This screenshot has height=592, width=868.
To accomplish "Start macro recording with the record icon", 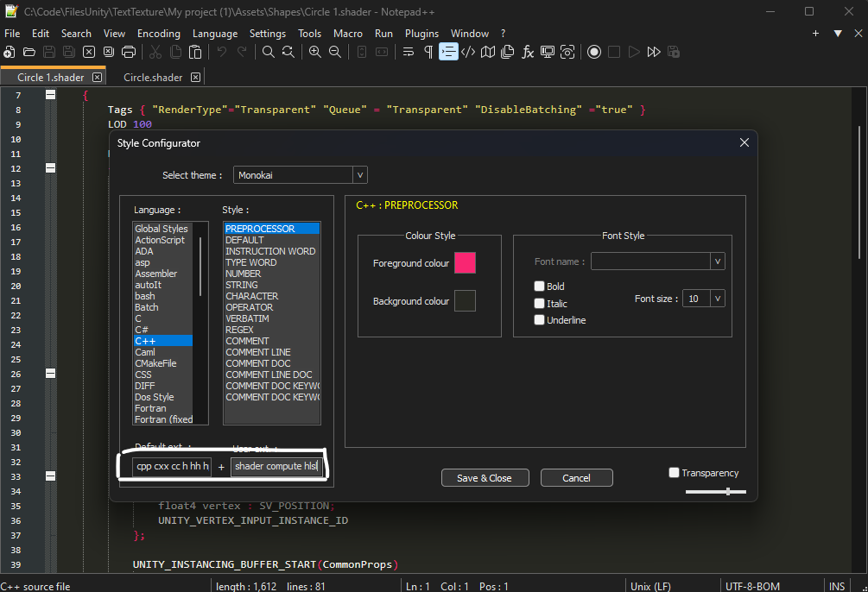I will tap(594, 52).
